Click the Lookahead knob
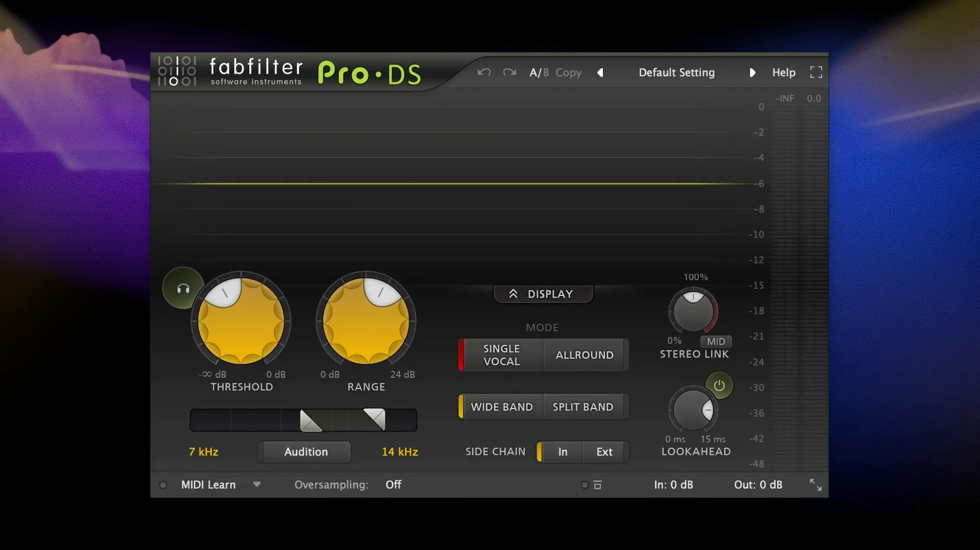The height and width of the screenshot is (550, 980). [x=693, y=410]
